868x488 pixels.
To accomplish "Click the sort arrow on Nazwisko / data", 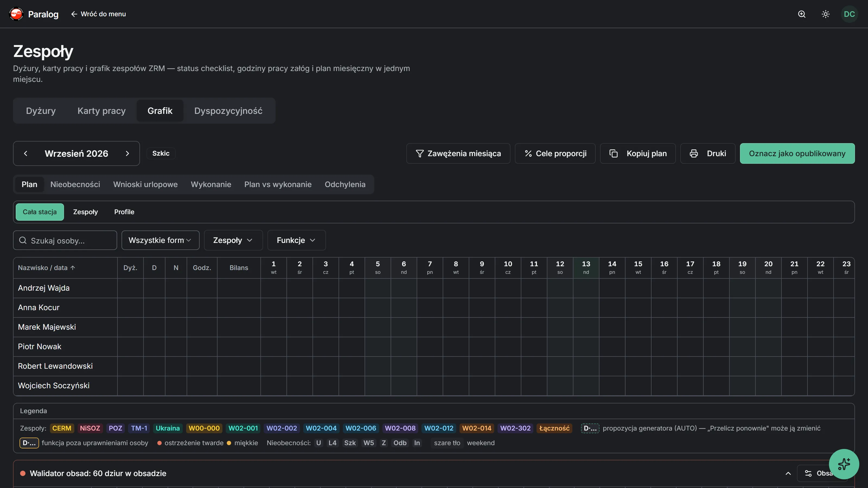I will click(x=73, y=268).
